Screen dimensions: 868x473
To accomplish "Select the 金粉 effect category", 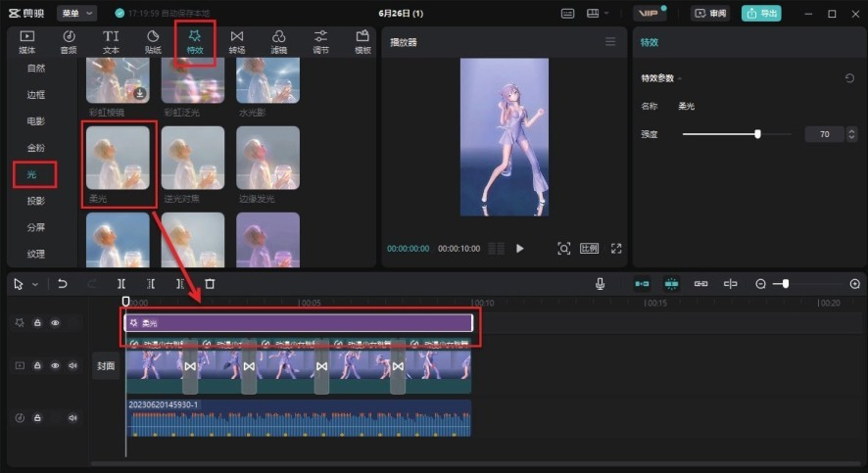I will click(36, 148).
